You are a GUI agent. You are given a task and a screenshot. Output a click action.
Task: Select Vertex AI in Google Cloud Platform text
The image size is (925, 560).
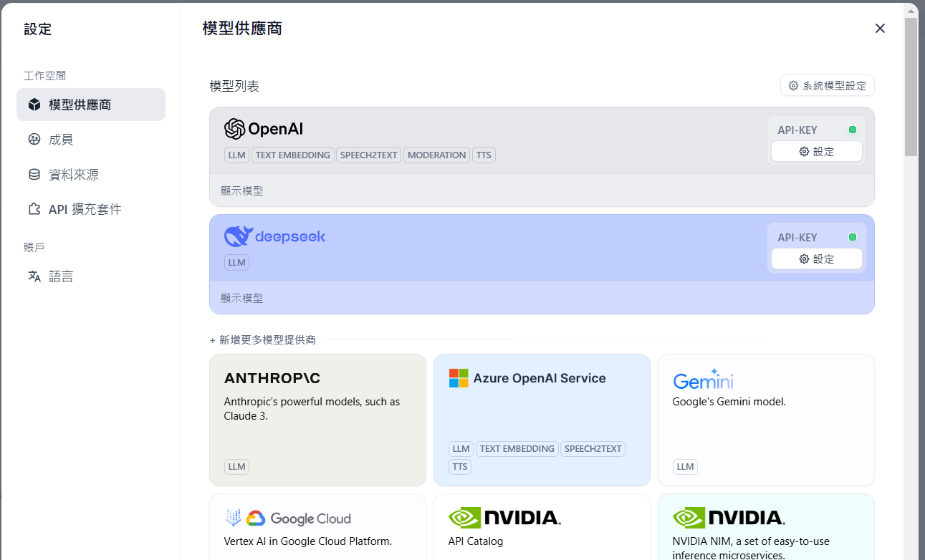pos(308,541)
